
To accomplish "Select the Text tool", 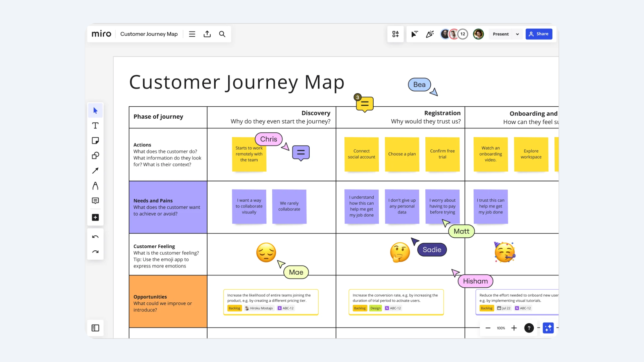I will click(95, 126).
